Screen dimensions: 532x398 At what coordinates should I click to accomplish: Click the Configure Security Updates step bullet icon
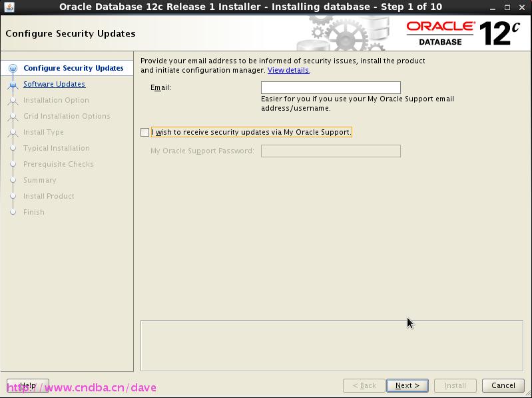pyautogui.click(x=13, y=68)
